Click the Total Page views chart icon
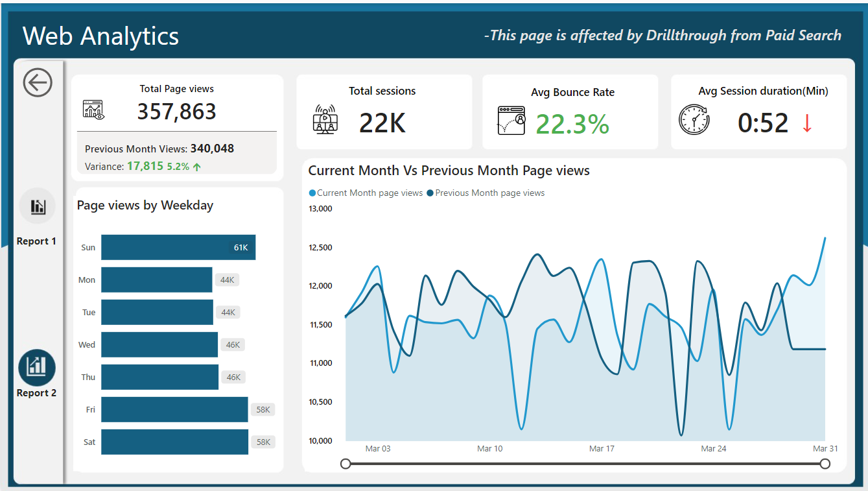Viewport: 868px width, 491px height. point(94,110)
